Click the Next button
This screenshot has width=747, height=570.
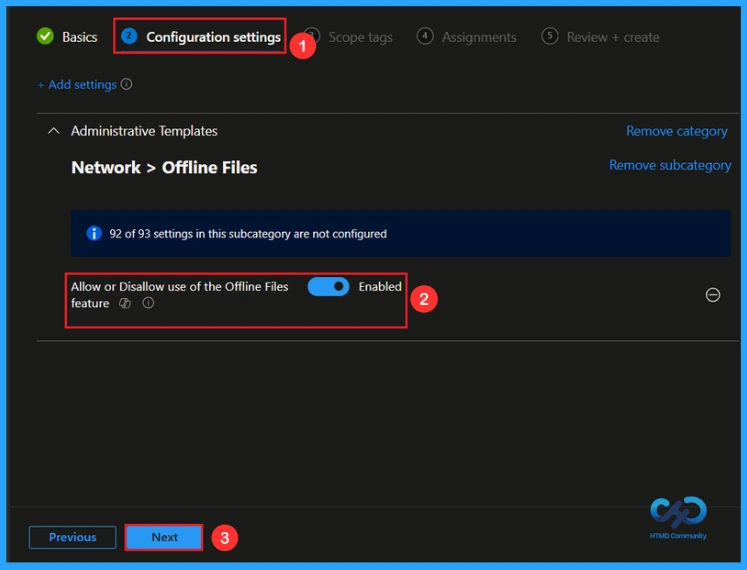pos(164,537)
